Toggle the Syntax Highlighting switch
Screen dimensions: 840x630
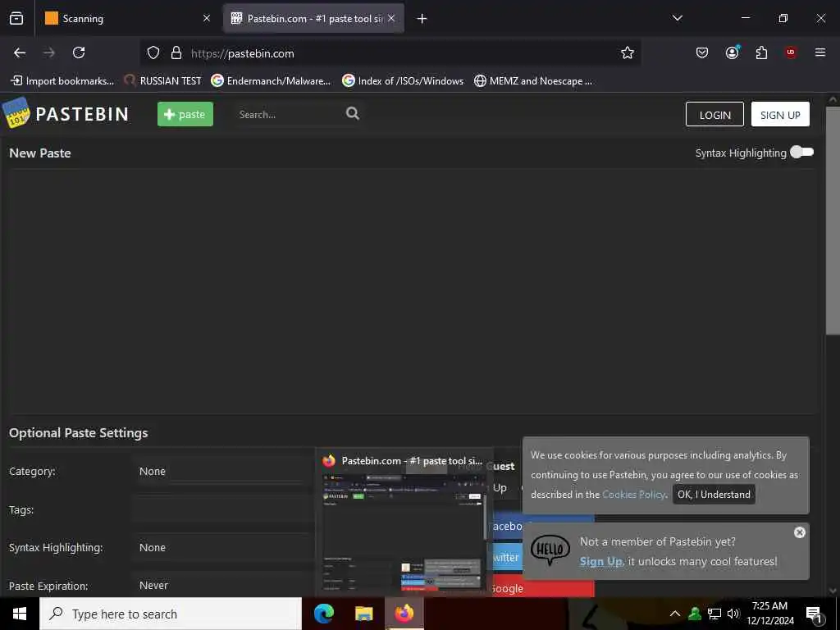click(802, 152)
